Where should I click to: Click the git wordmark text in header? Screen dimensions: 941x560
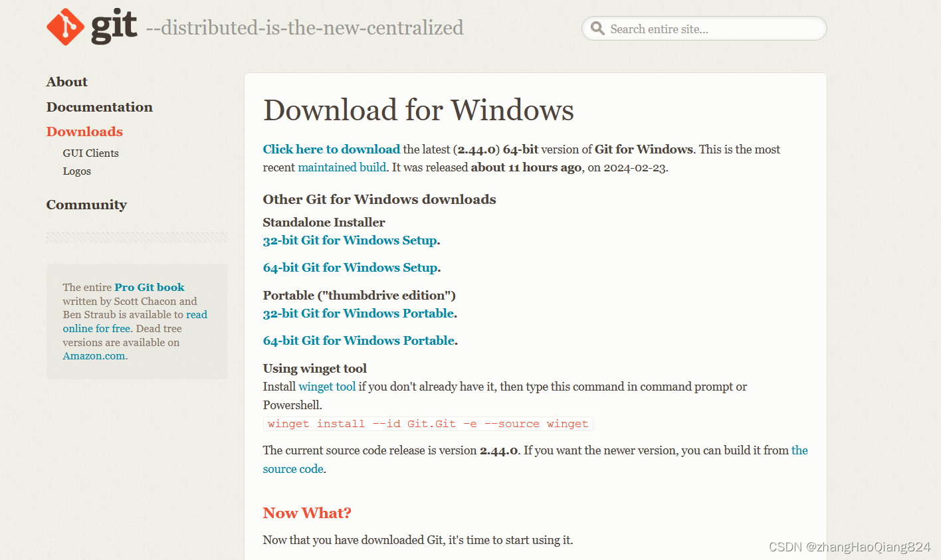114,27
